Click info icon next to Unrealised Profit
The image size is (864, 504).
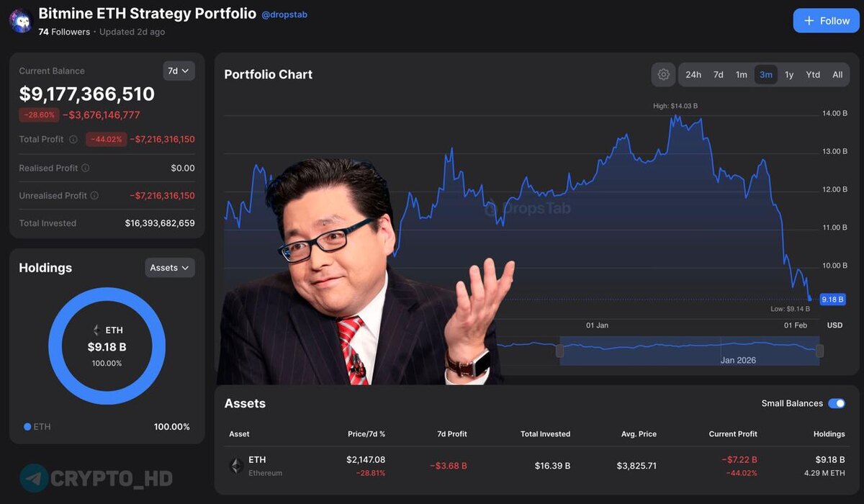94,195
